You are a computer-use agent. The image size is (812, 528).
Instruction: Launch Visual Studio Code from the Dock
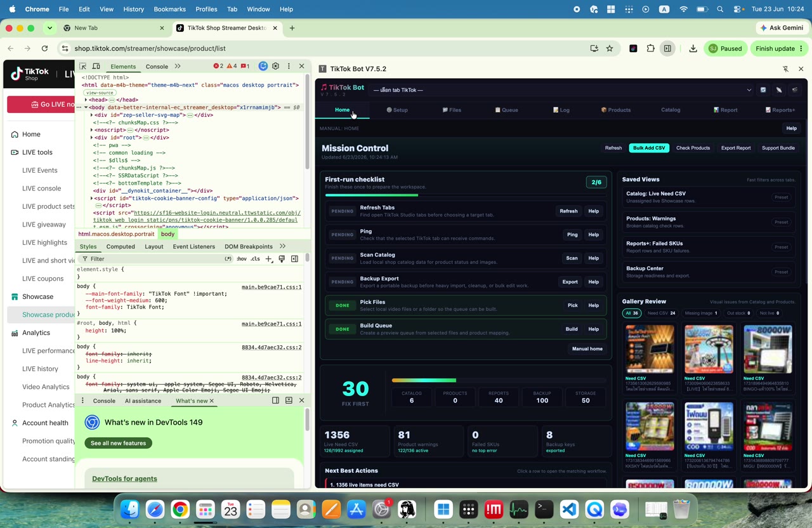569,509
